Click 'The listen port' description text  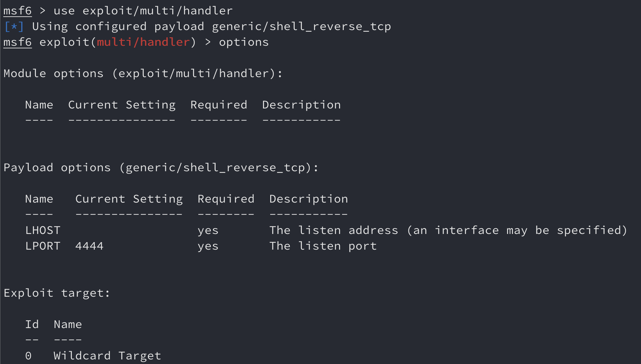(x=323, y=246)
